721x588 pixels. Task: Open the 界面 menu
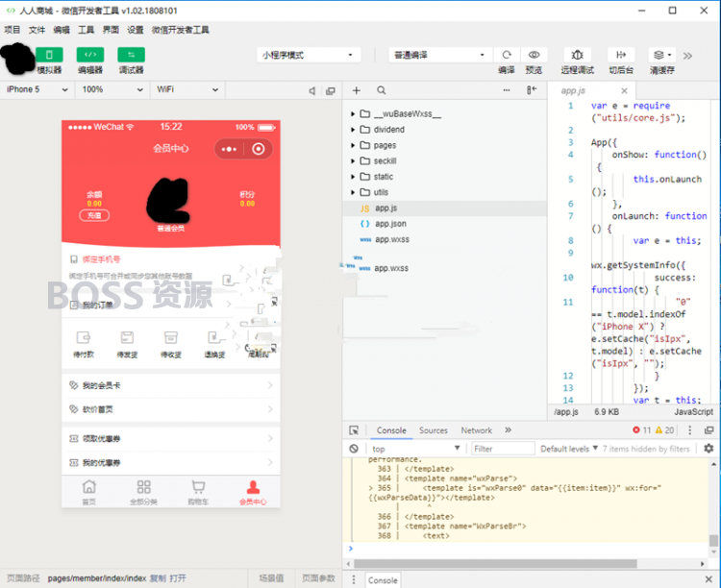pos(111,30)
